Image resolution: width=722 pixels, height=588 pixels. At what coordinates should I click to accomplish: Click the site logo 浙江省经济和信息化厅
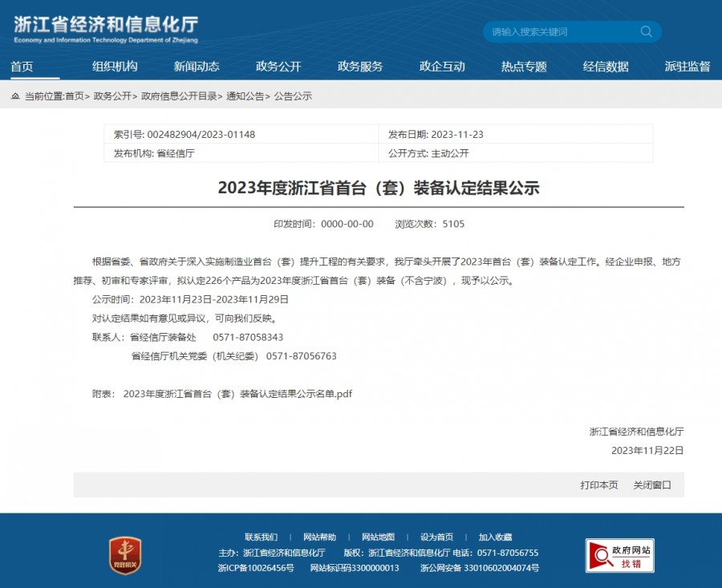pyautogui.click(x=106, y=30)
